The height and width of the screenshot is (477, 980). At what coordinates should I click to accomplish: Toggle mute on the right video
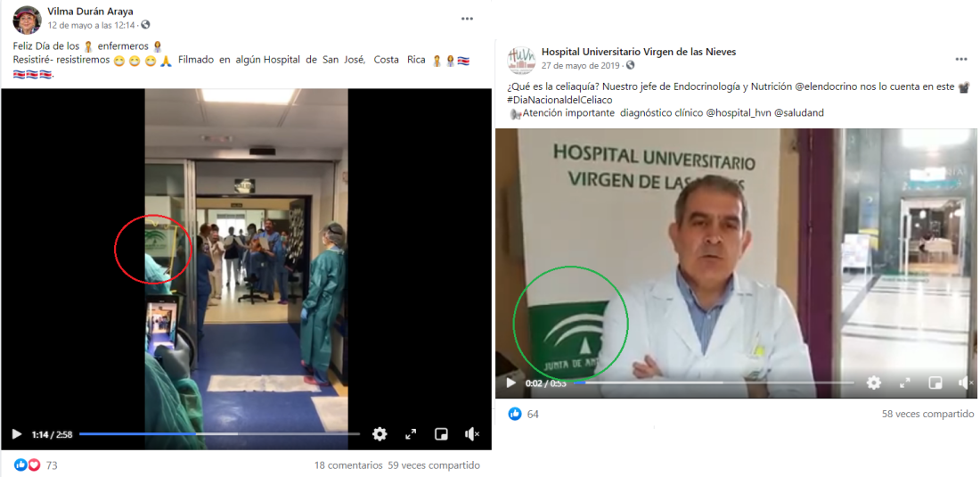point(965,382)
